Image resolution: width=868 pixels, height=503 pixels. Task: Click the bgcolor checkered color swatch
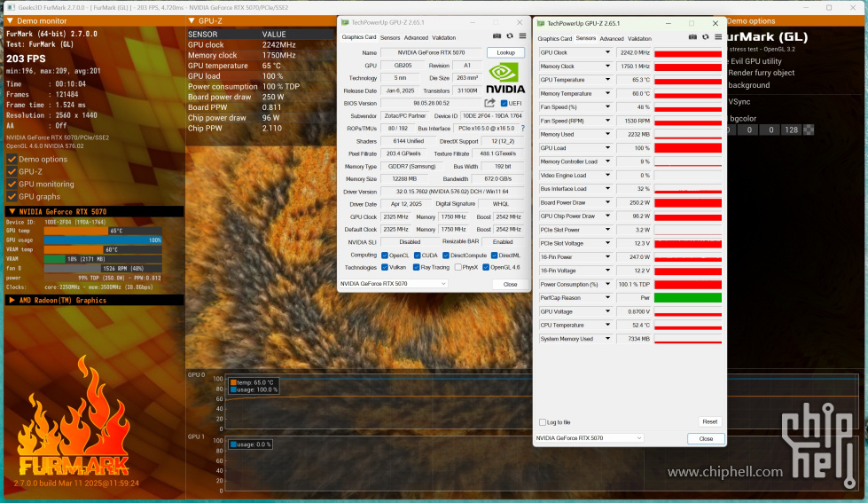(809, 130)
